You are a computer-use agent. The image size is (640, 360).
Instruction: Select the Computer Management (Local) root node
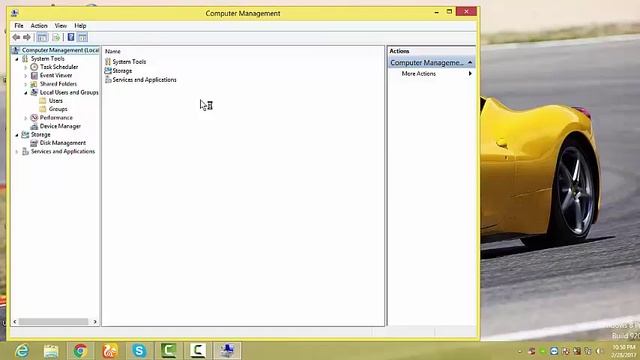click(60, 50)
